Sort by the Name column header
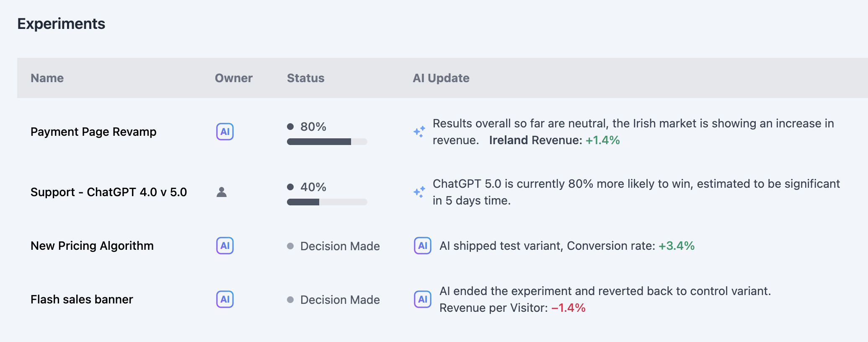The height and width of the screenshot is (342, 868). coord(47,78)
